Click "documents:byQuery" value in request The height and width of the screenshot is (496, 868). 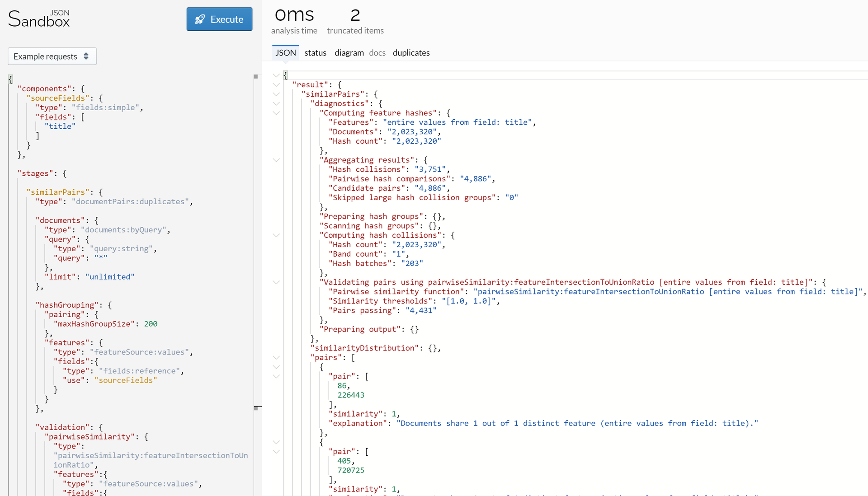tap(123, 230)
